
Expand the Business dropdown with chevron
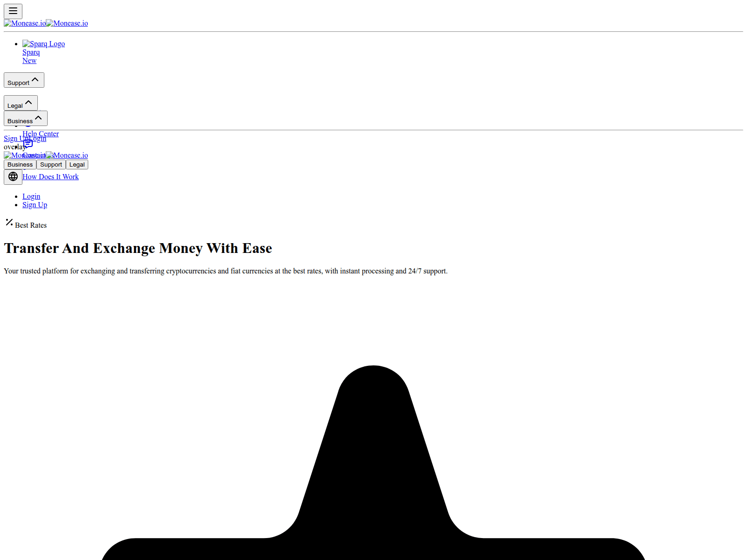point(26,118)
